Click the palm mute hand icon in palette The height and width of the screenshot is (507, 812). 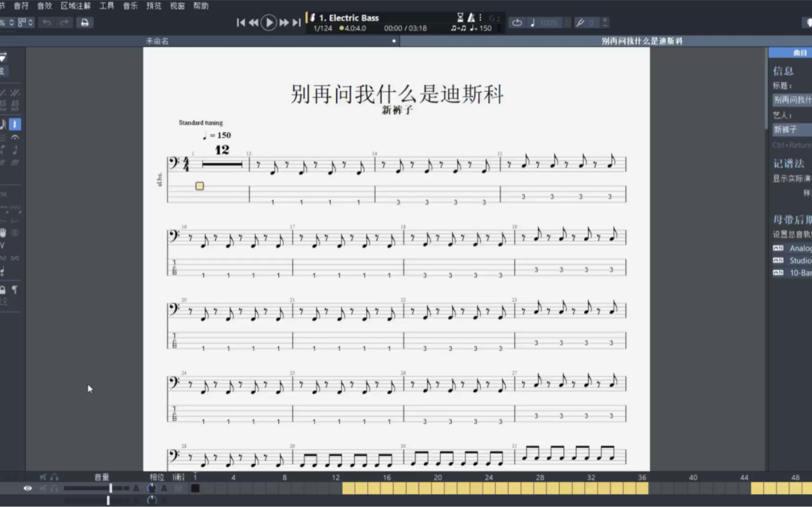point(3,233)
